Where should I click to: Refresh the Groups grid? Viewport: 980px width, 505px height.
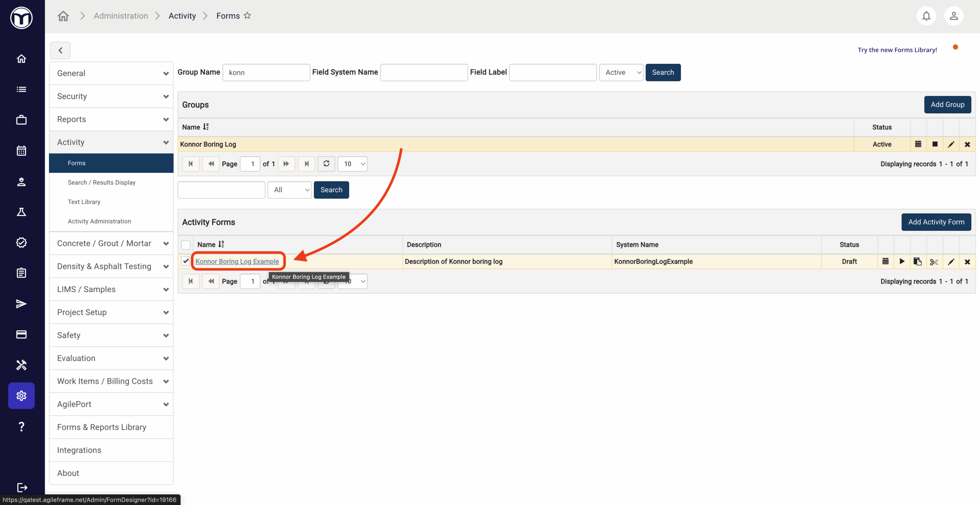pos(326,164)
